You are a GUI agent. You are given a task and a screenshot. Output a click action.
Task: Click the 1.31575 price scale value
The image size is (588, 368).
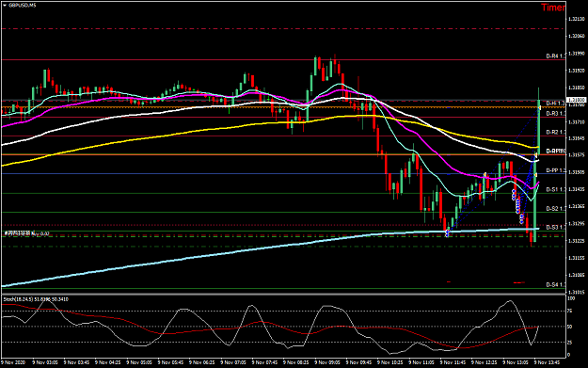577,154
